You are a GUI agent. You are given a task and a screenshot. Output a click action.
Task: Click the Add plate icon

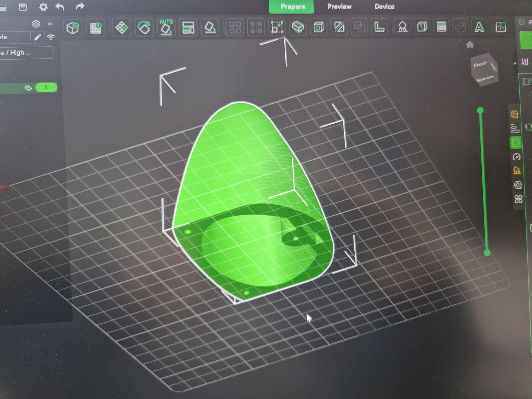pos(96,28)
